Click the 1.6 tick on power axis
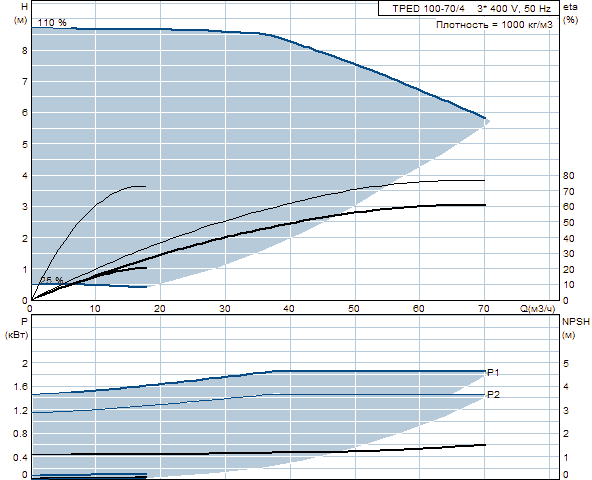 point(20,386)
